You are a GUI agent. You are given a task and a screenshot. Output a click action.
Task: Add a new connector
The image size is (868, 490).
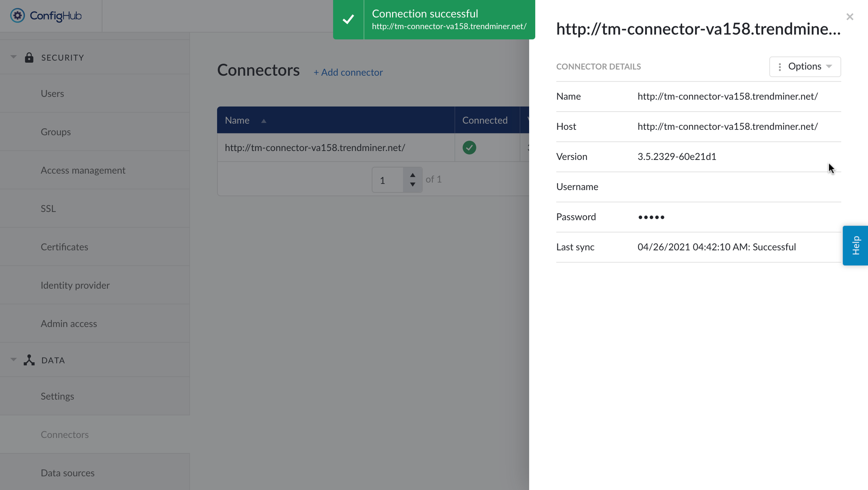pyautogui.click(x=348, y=72)
